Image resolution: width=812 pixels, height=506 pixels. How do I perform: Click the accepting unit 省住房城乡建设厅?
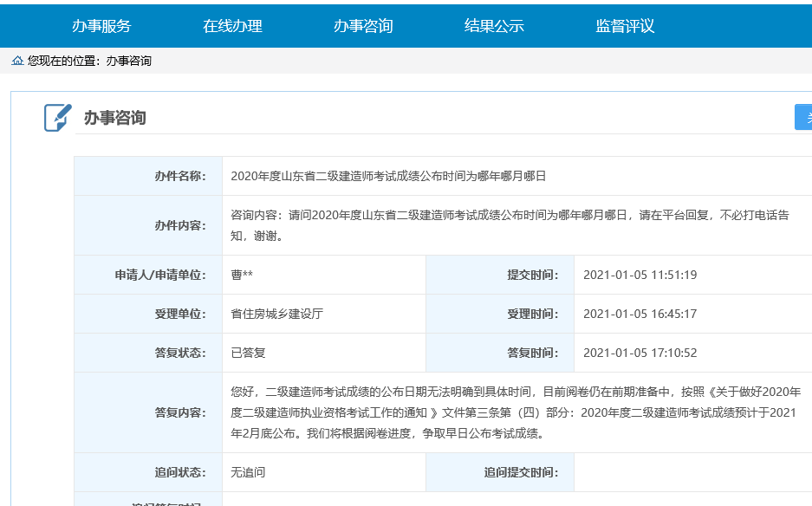pyautogui.click(x=277, y=313)
